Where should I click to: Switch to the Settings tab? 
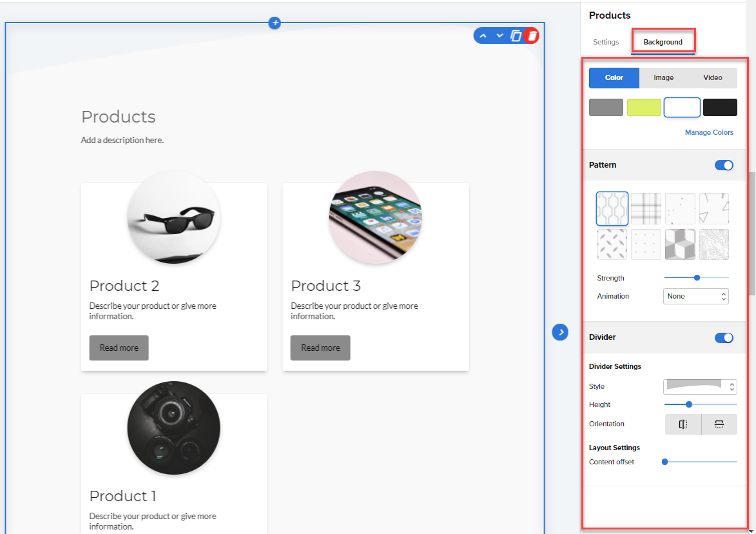(x=606, y=42)
